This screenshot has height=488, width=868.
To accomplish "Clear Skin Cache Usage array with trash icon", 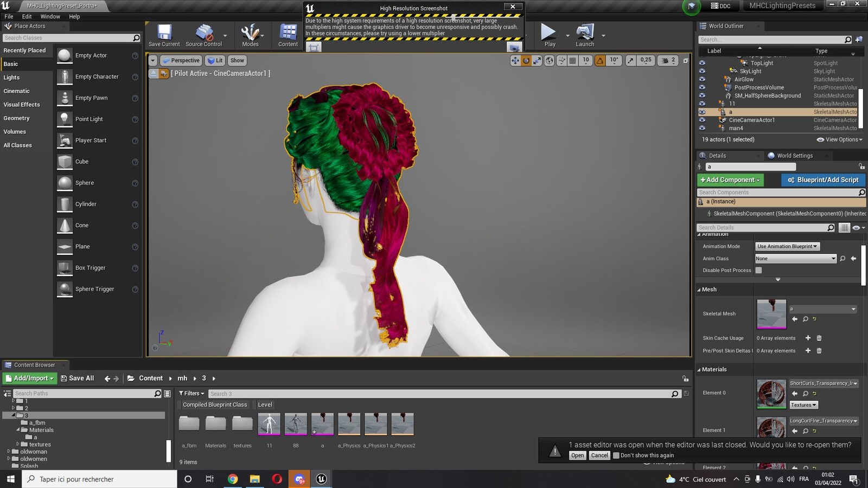I will [x=819, y=338].
